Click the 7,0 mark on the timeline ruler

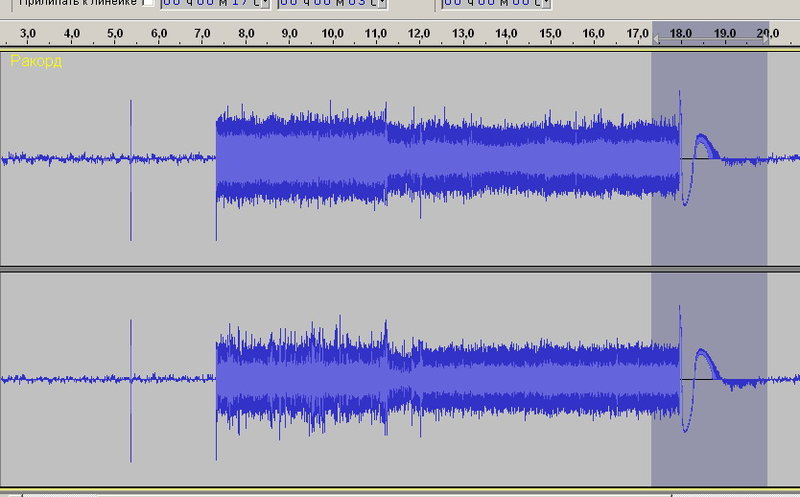tap(203, 34)
